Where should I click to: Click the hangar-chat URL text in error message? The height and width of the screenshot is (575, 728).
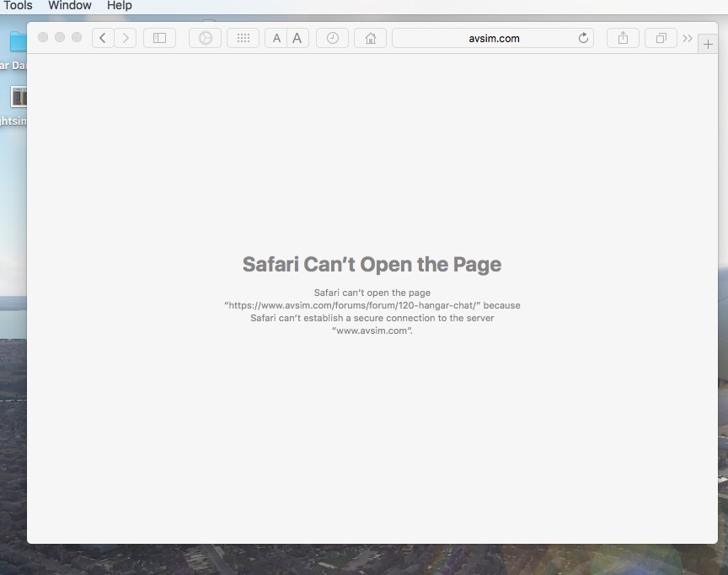pos(352,305)
